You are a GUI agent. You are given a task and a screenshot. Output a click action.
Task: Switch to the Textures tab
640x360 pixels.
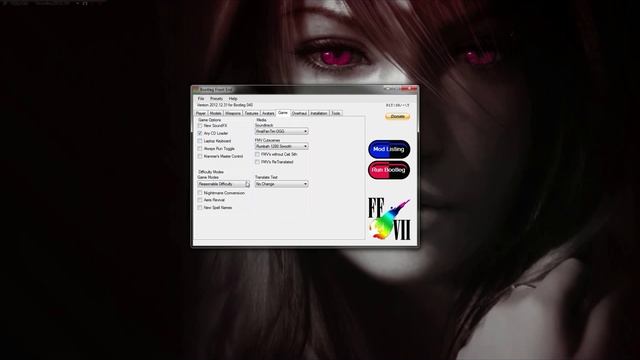tap(251, 113)
